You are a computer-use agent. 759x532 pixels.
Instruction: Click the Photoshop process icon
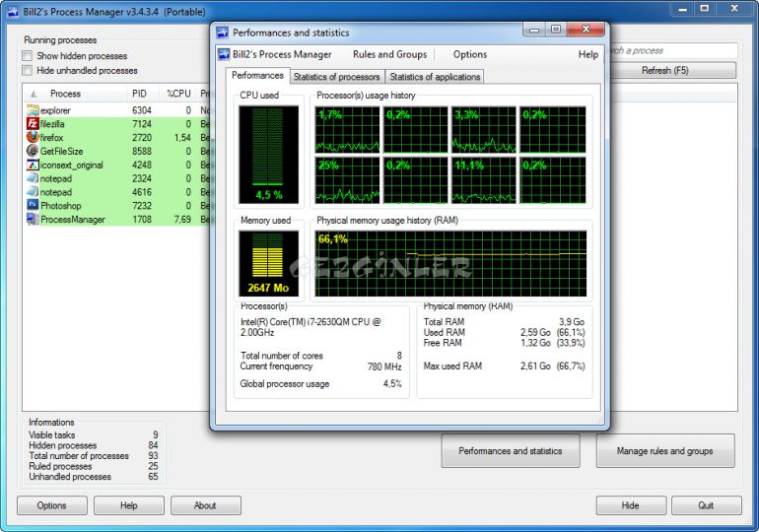(x=33, y=205)
